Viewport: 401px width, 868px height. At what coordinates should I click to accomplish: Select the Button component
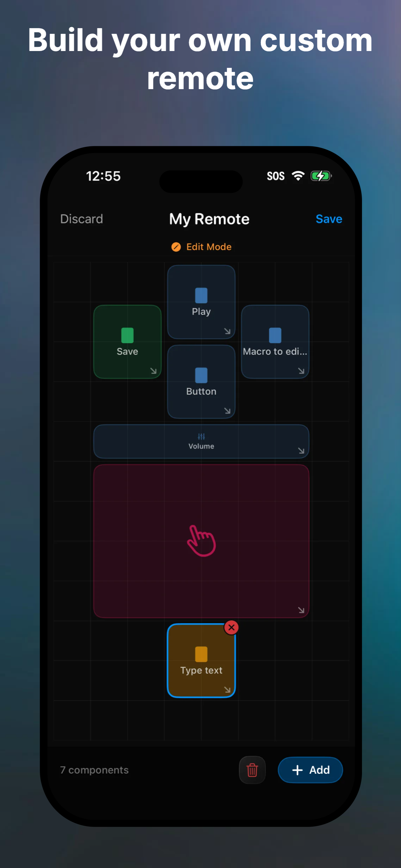click(201, 382)
